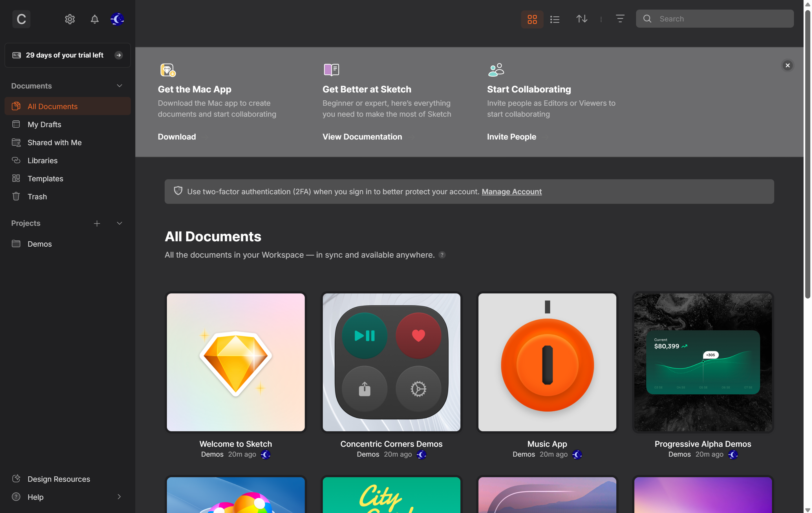Open Shared with Me
812x513 pixels.
pos(67,142)
